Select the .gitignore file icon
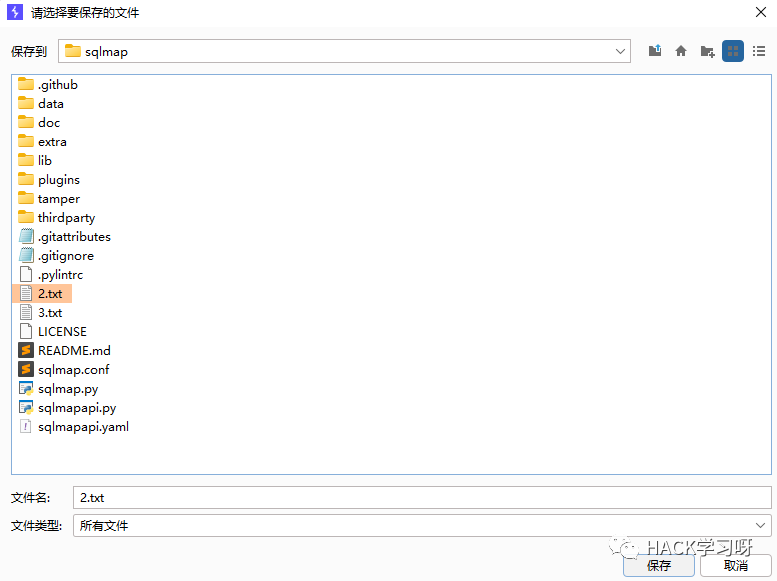 [26, 255]
